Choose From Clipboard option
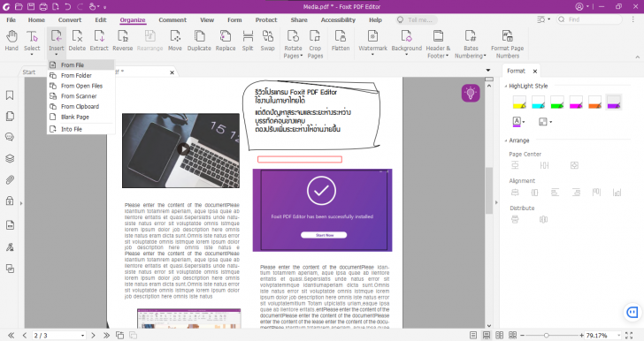This screenshot has height=341, width=644. pyautogui.click(x=80, y=106)
